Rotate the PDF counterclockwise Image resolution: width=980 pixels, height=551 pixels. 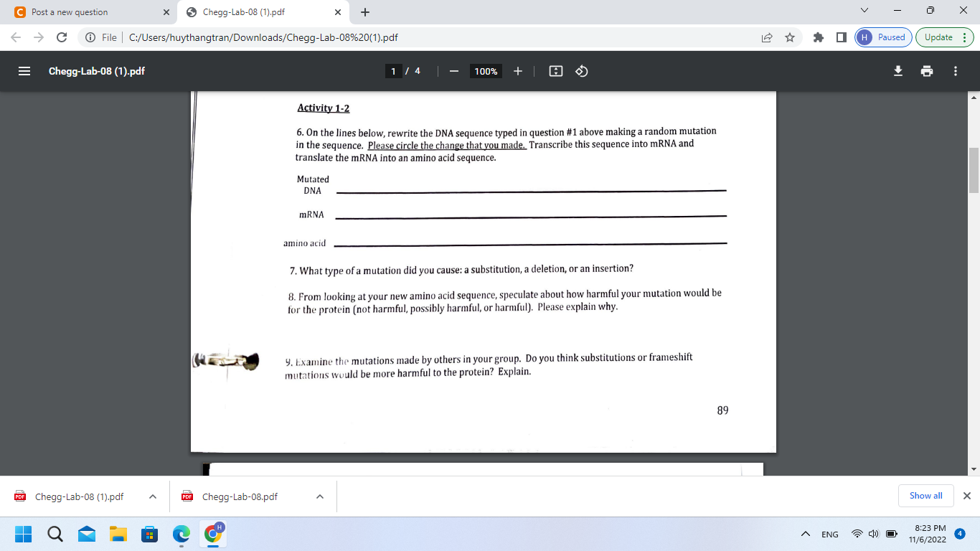pyautogui.click(x=580, y=71)
